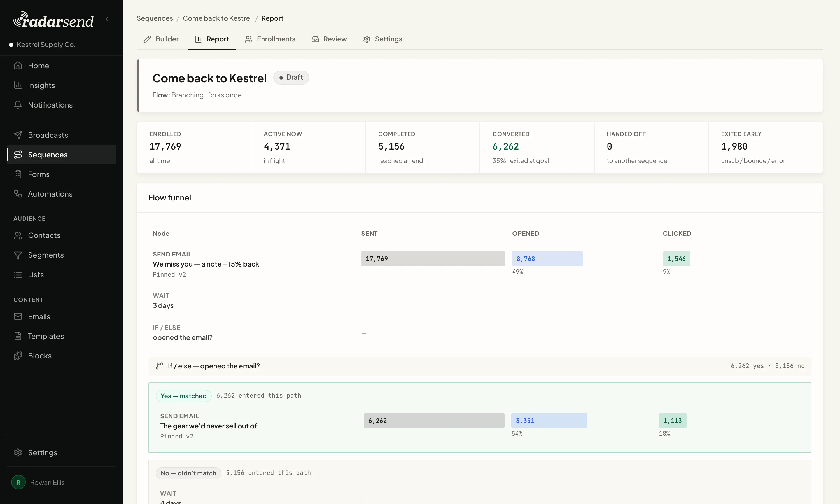
Task: Click the Review tab inbox icon
Action: [x=316, y=39]
